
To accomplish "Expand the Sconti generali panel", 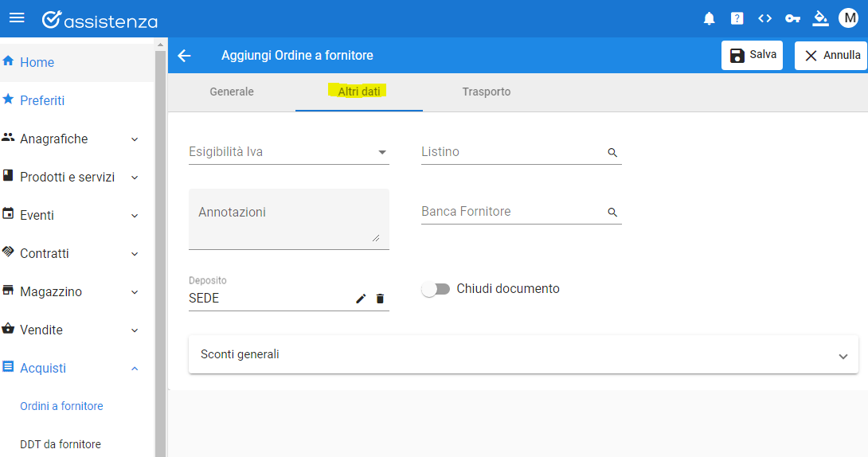I will tap(523, 354).
